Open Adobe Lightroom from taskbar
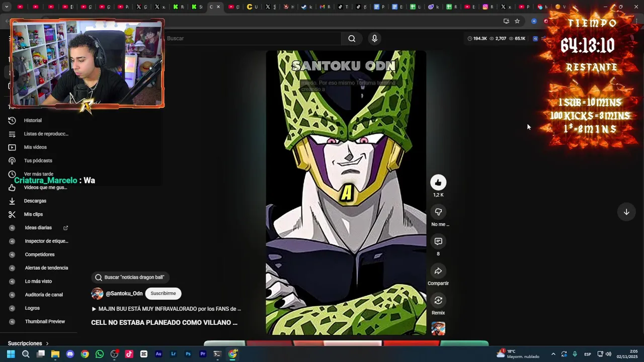 click(x=174, y=354)
